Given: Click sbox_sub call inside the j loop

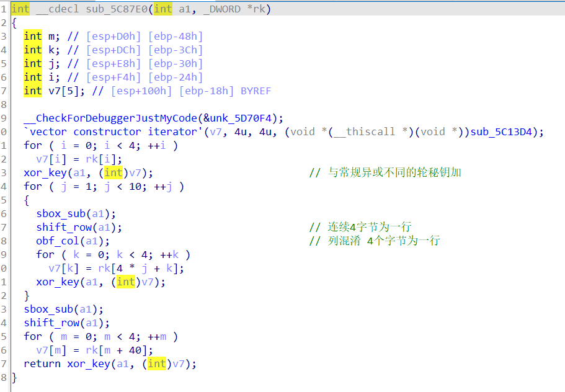Looking at the screenshot, I should (x=76, y=214).
